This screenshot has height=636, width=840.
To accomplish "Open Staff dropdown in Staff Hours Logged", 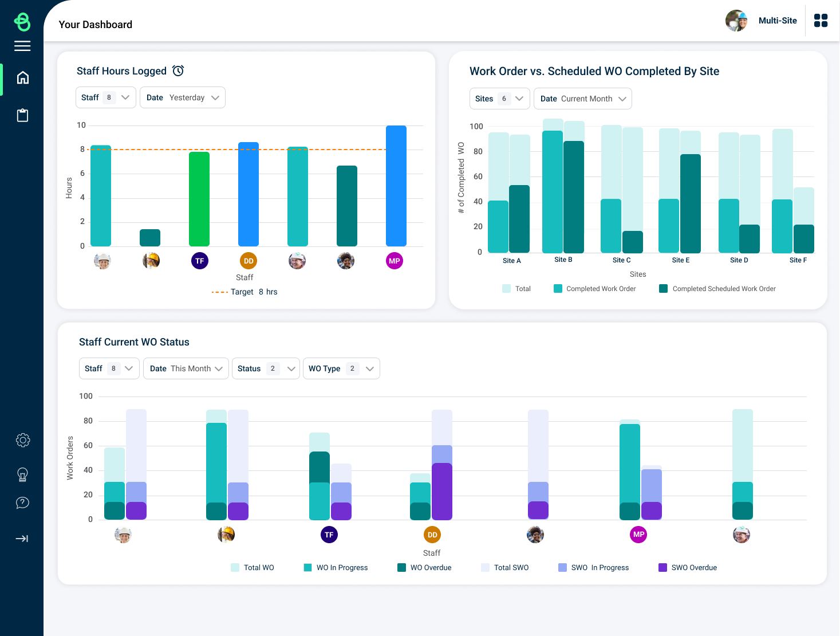I will tap(106, 97).
